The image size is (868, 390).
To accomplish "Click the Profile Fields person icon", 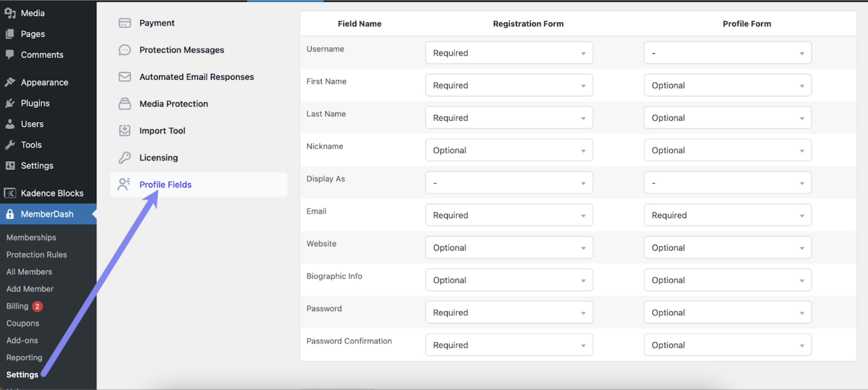I will (124, 184).
